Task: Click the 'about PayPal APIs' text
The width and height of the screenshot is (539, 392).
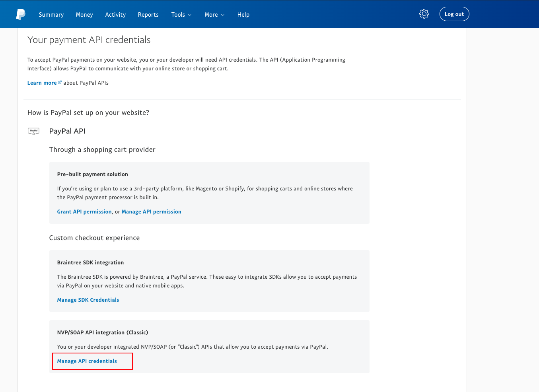Action: (86, 83)
